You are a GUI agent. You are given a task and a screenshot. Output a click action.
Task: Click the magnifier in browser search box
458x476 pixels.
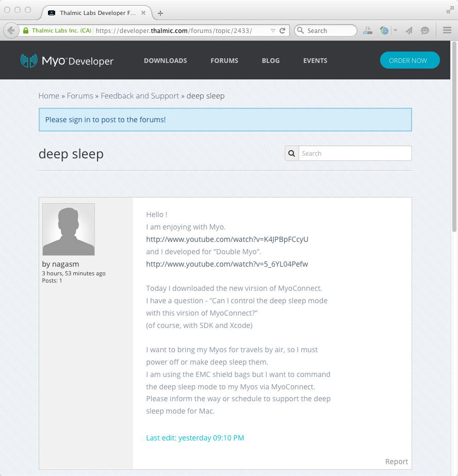pyautogui.click(x=300, y=30)
